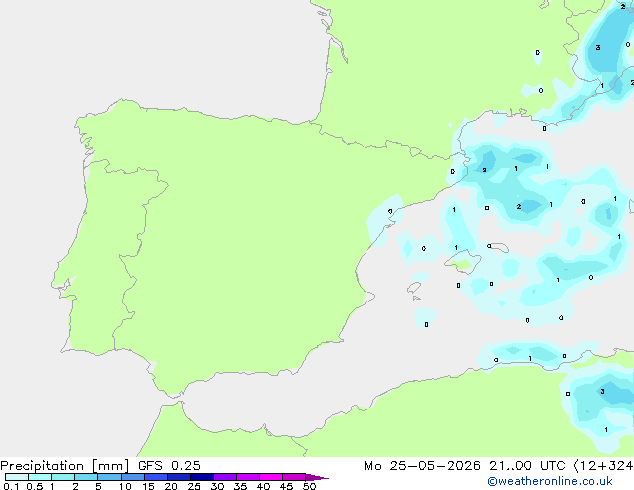Viewport: 634px width, 490px height.
Task: Click the 0.1 to 0.5 mm legend swatch
Action: (17, 477)
